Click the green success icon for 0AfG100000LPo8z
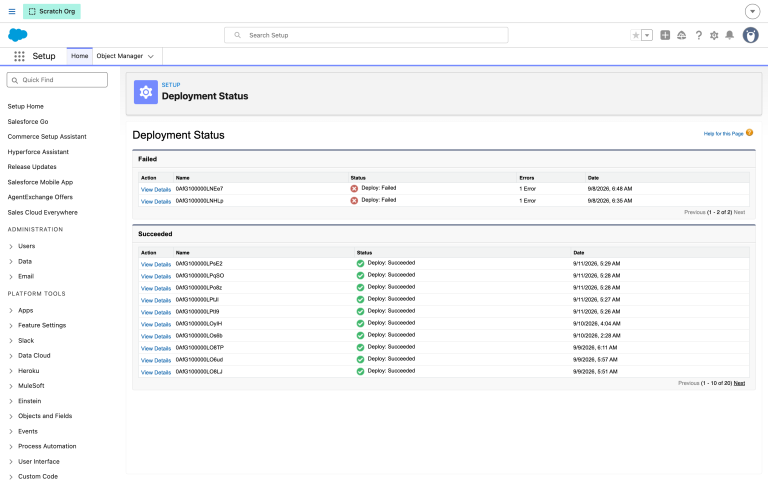The image size is (768, 480). click(360, 288)
